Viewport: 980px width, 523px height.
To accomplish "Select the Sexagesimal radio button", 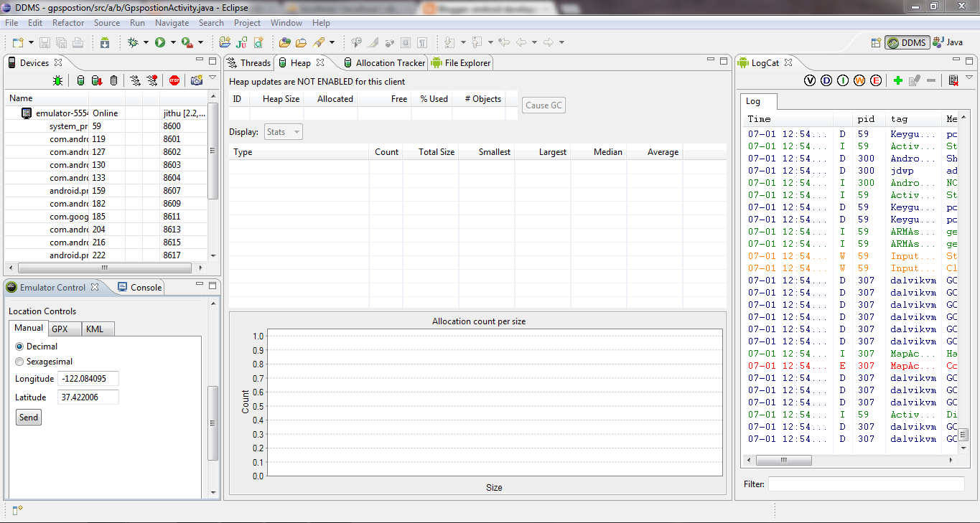I will (19, 362).
